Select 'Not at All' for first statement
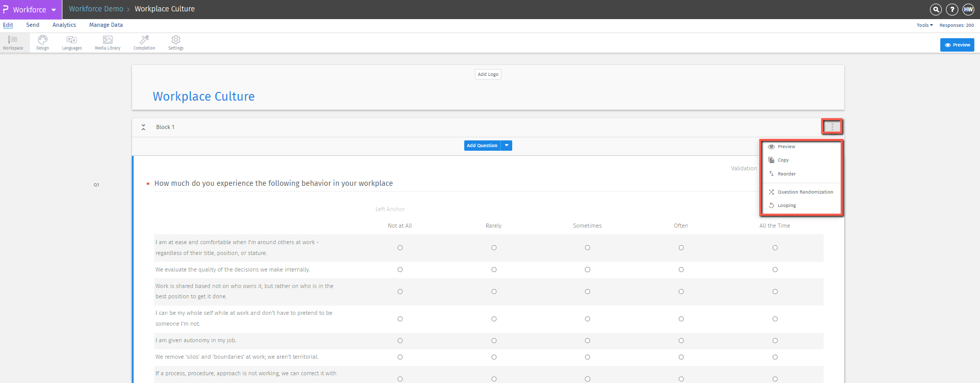This screenshot has height=383, width=980. pyautogui.click(x=400, y=248)
